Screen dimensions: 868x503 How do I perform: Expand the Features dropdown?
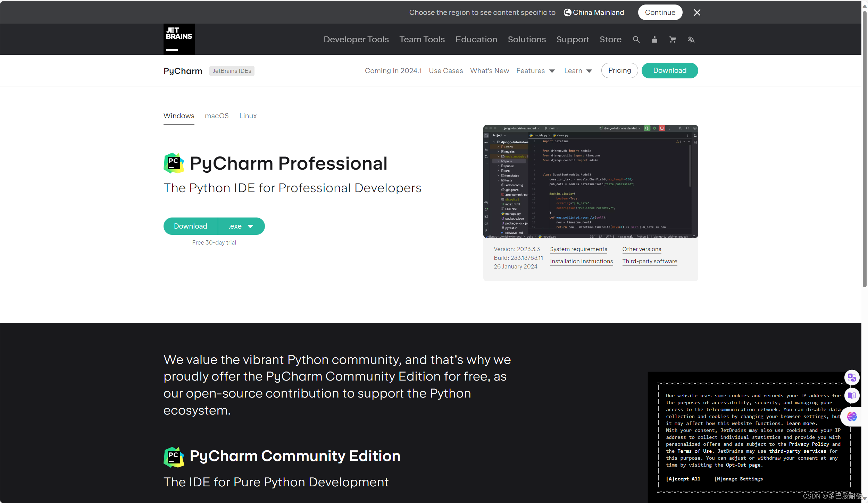click(x=535, y=71)
